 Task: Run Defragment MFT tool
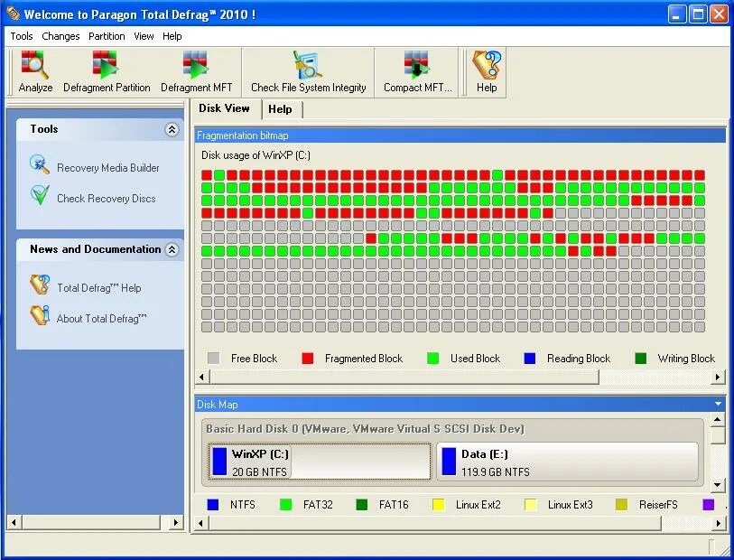(x=196, y=65)
